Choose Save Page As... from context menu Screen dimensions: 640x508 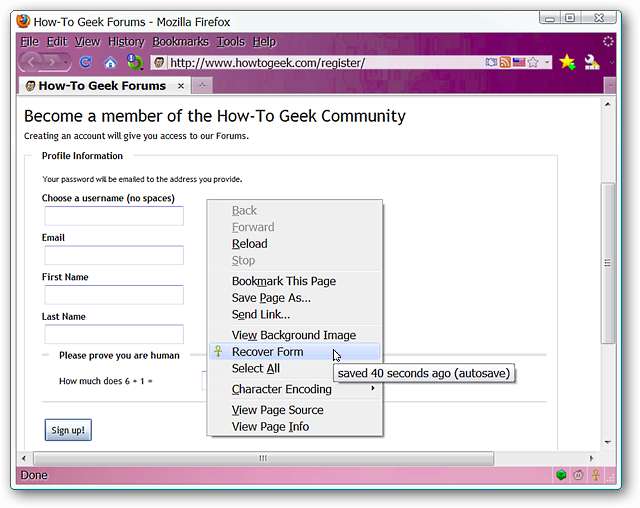point(295,298)
